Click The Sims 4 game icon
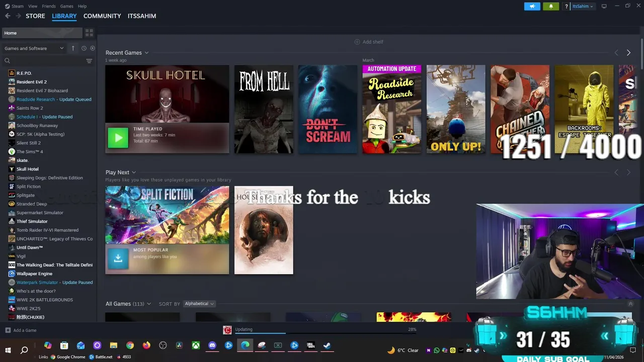 [12, 151]
